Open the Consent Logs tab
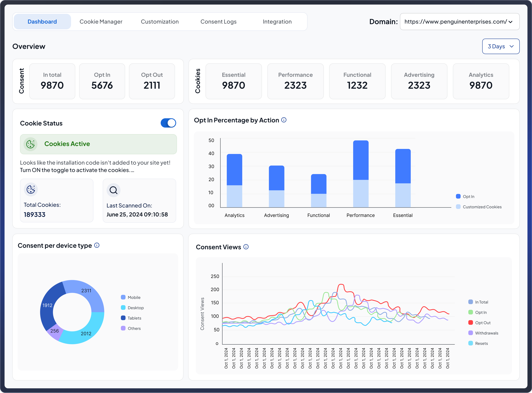This screenshot has height=393, width=532. click(x=218, y=22)
